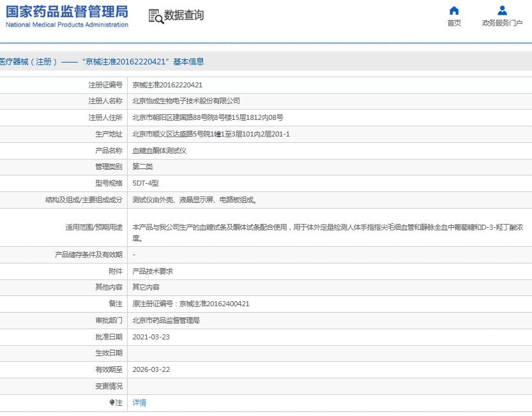Click the 型号规格 field label

109,183
